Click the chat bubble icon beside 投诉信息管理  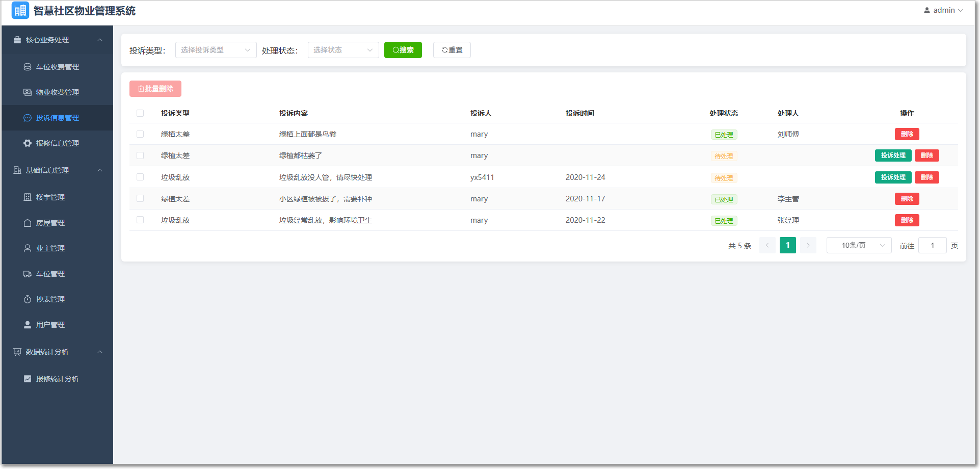pyautogui.click(x=28, y=118)
